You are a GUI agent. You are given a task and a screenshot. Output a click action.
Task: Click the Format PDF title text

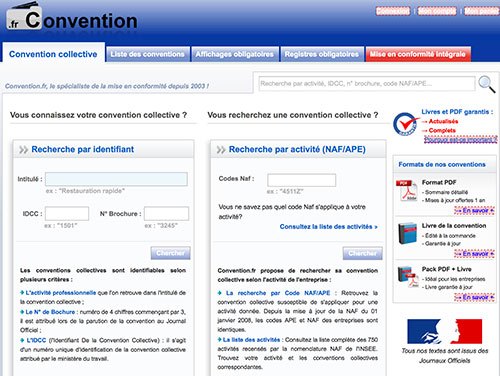439,182
